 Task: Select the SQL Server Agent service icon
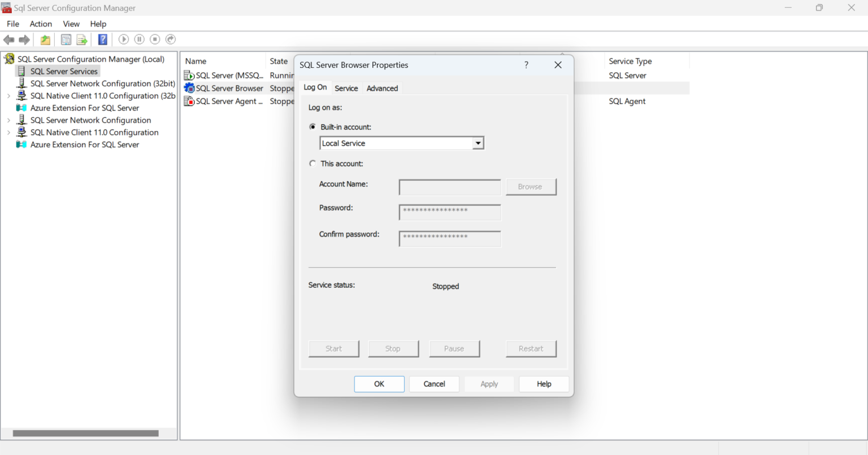click(189, 102)
